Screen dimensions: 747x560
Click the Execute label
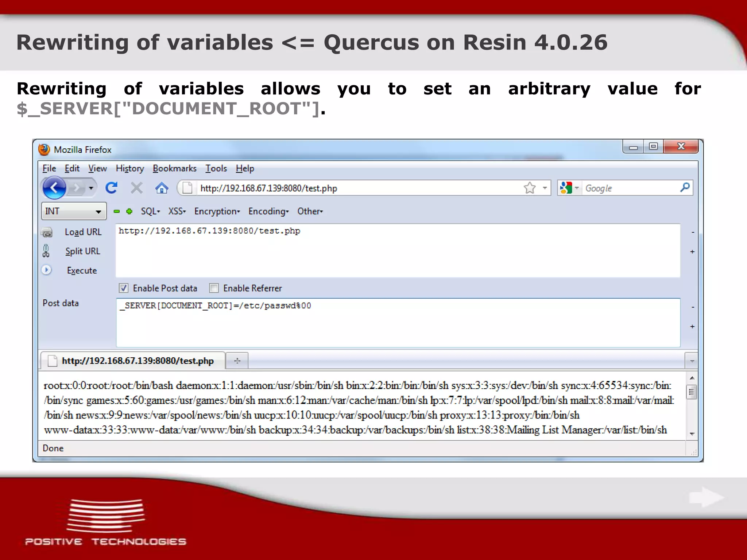pyautogui.click(x=82, y=271)
